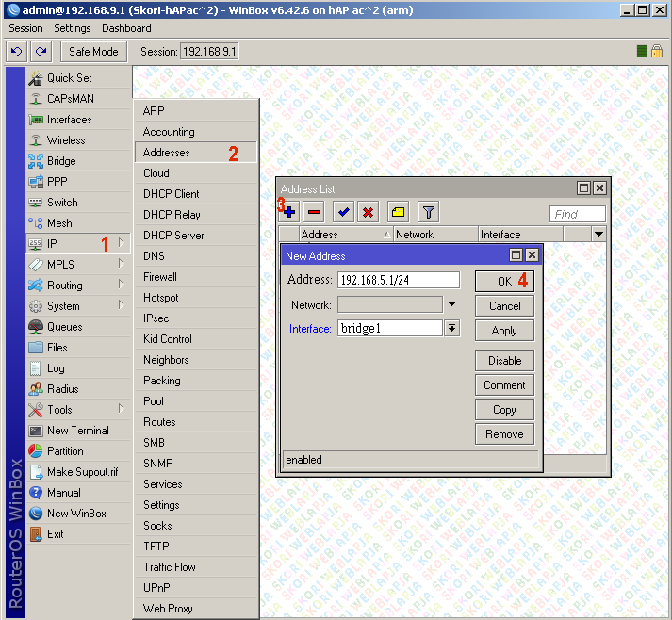
Task: Click the blue checkmark enable icon
Action: tap(343, 213)
